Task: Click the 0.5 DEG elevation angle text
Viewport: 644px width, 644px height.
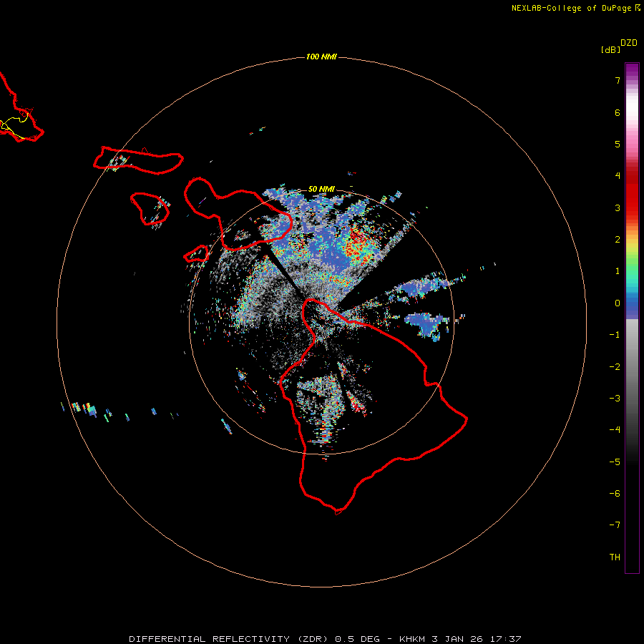Action: [357, 639]
